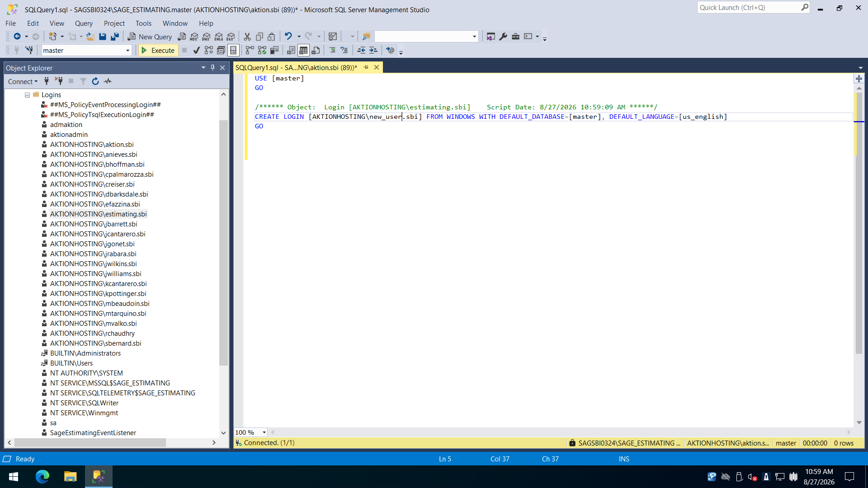The width and height of the screenshot is (868, 488).
Task: Toggle Results to Grid output mode
Action: (303, 50)
